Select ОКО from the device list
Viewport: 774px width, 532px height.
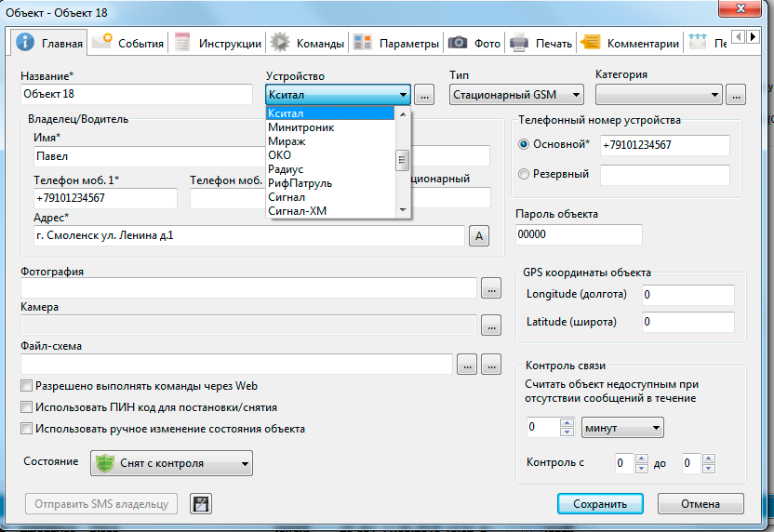(331, 155)
